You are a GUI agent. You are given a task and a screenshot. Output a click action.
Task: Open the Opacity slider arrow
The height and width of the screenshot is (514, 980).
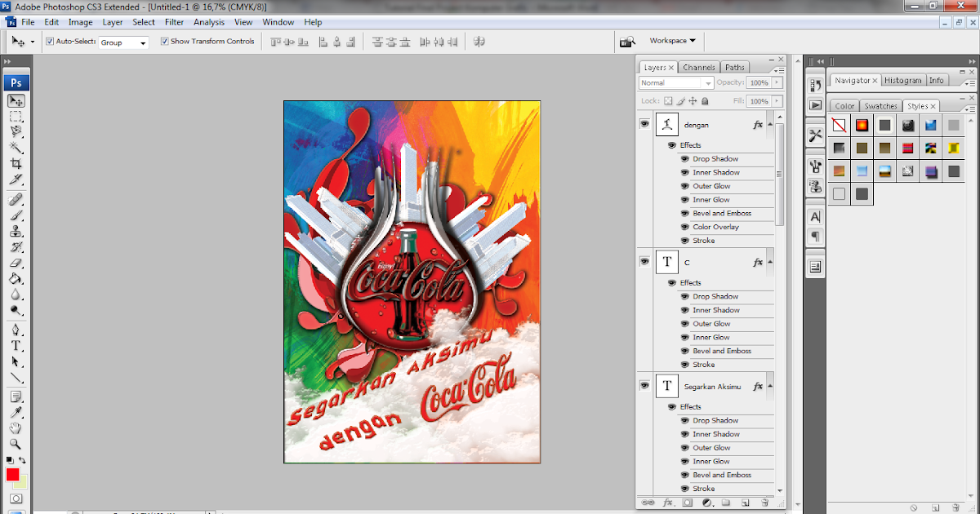pyautogui.click(x=776, y=82)
